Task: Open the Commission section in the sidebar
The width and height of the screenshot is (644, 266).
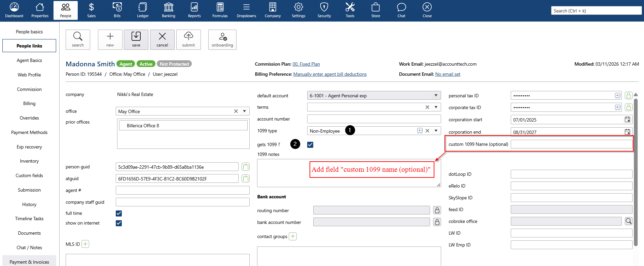Action: tap(29, 89)
